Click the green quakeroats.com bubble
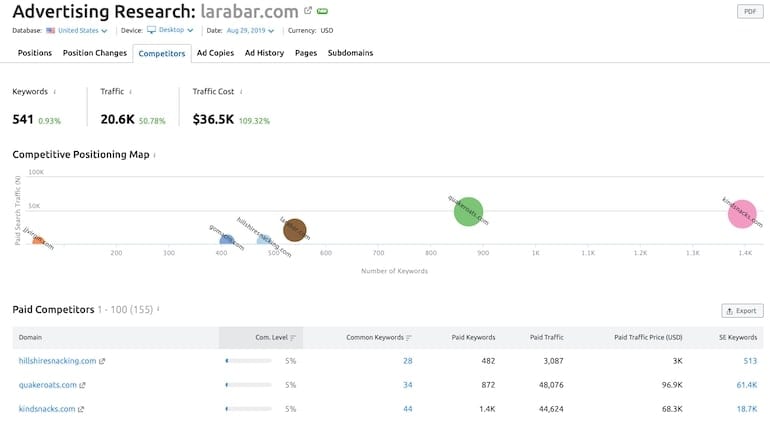 tap(468, 212)
